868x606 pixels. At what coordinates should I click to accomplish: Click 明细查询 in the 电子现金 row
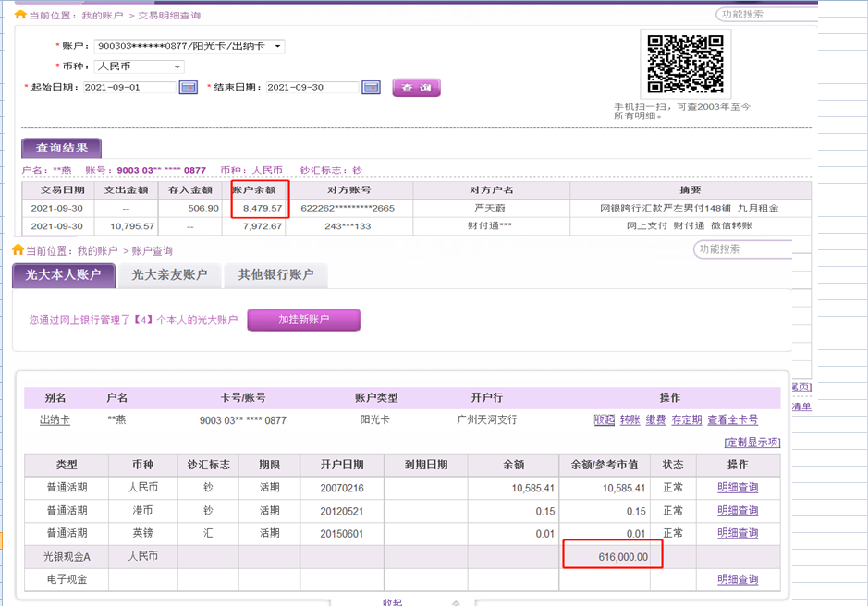738,579
